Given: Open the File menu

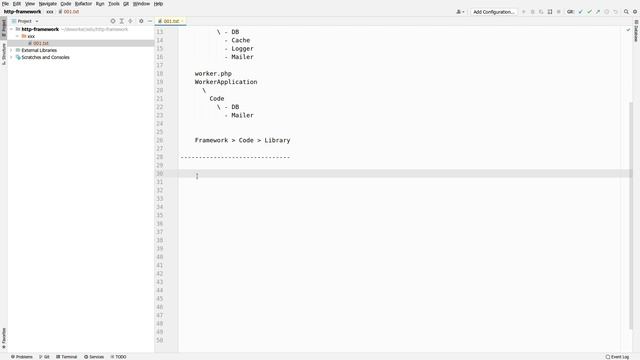Looking at the screenshot, I should pos(5,4).
